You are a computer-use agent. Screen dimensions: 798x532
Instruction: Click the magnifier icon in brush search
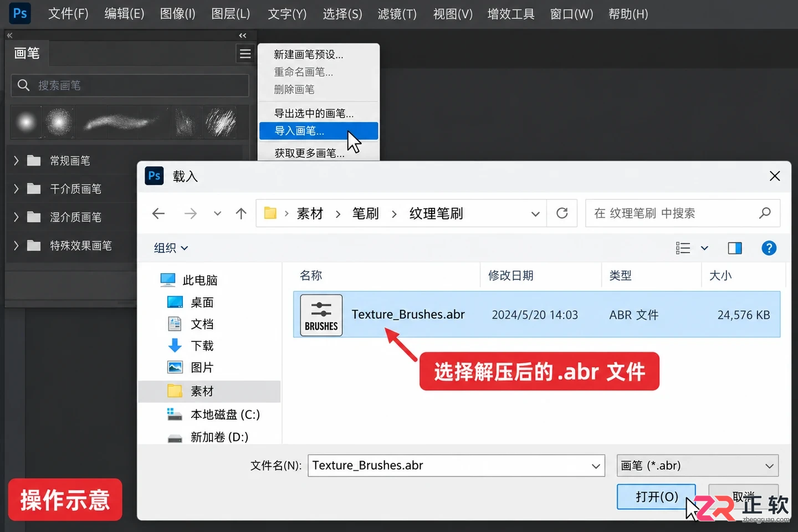(x=23, y=85)
